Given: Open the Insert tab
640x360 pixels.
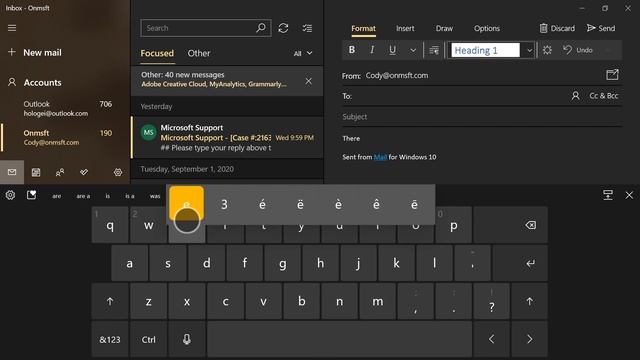Looking at the screenshot, I should tap(405, 28).
